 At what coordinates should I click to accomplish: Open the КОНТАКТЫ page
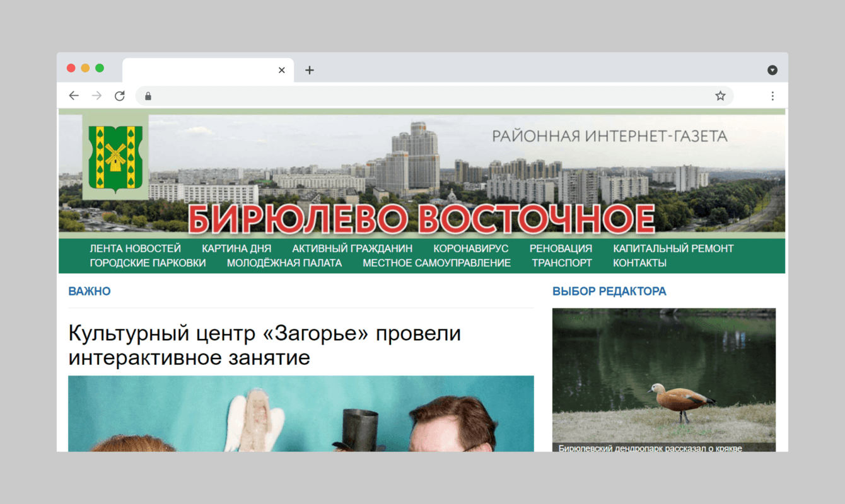639,263
